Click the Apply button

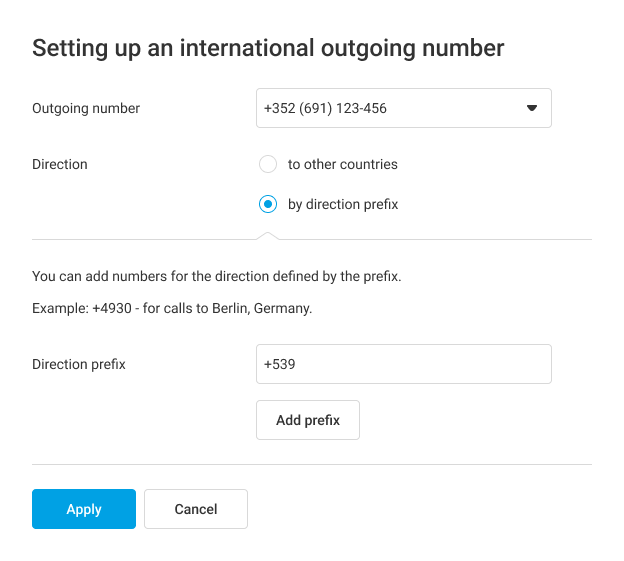point(84,509)
